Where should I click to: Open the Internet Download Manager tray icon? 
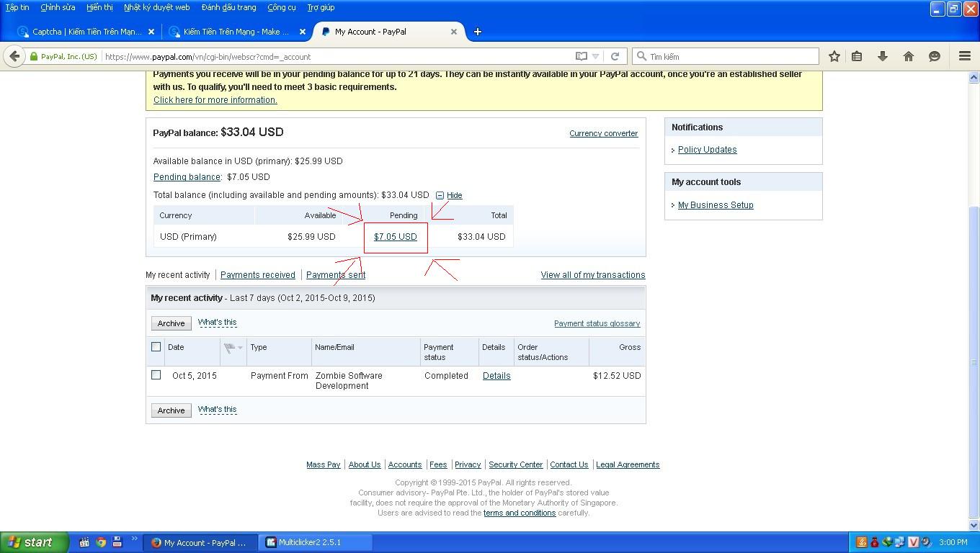pyautogui.click(x=887, y=542)
